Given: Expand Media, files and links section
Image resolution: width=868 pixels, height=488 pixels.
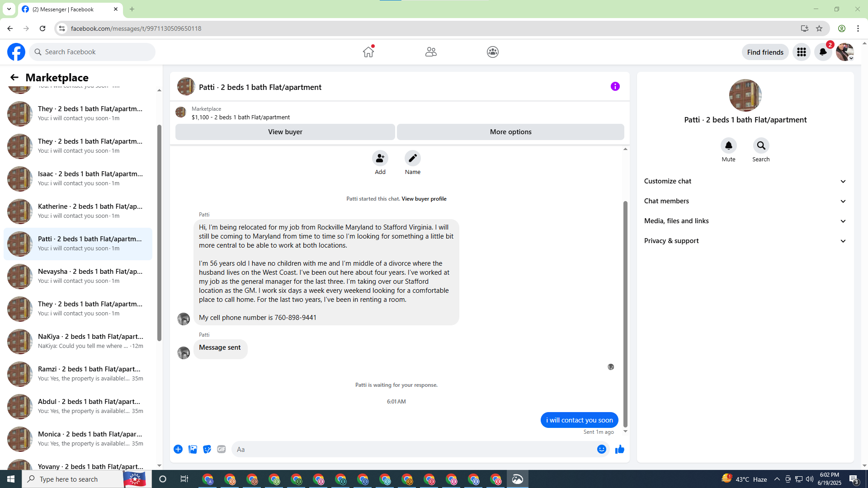Looking at the screenshot, I should coord(745,221).
